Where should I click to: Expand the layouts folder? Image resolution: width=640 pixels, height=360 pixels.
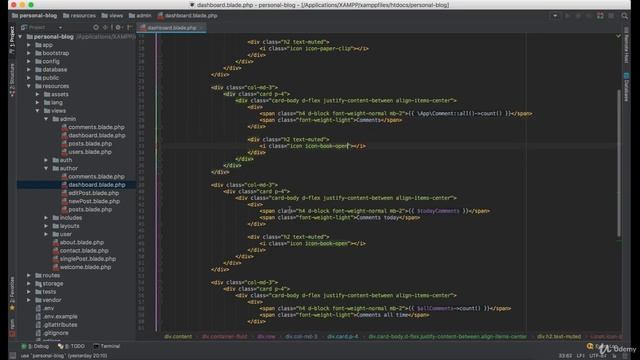click(46, 226)
